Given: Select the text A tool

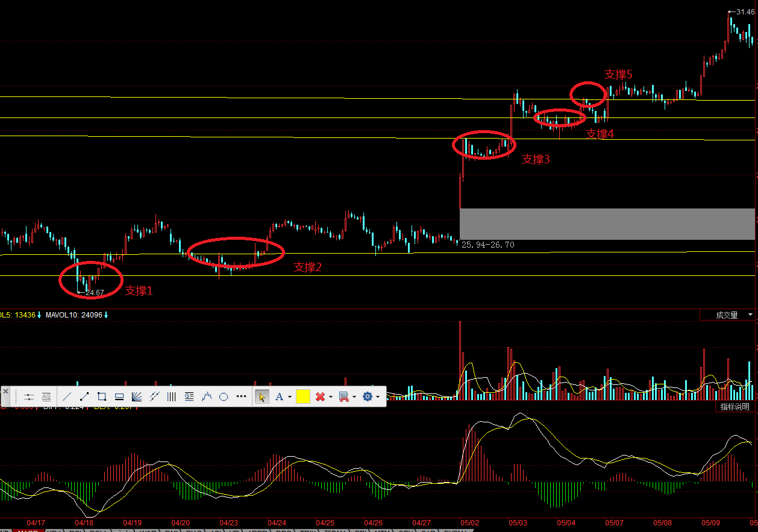Looking at the screenshot, I should click(x=279, y=396).
